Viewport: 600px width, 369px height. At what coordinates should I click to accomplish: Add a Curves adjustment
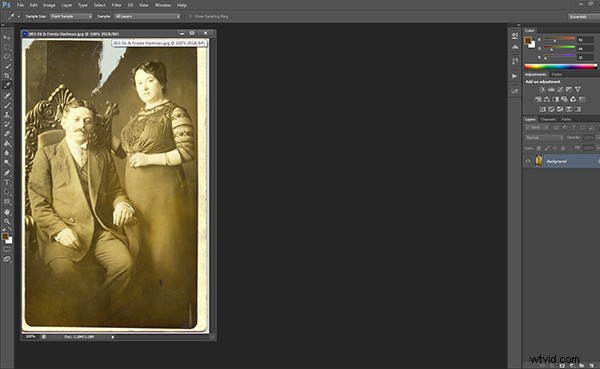(560, 89)
